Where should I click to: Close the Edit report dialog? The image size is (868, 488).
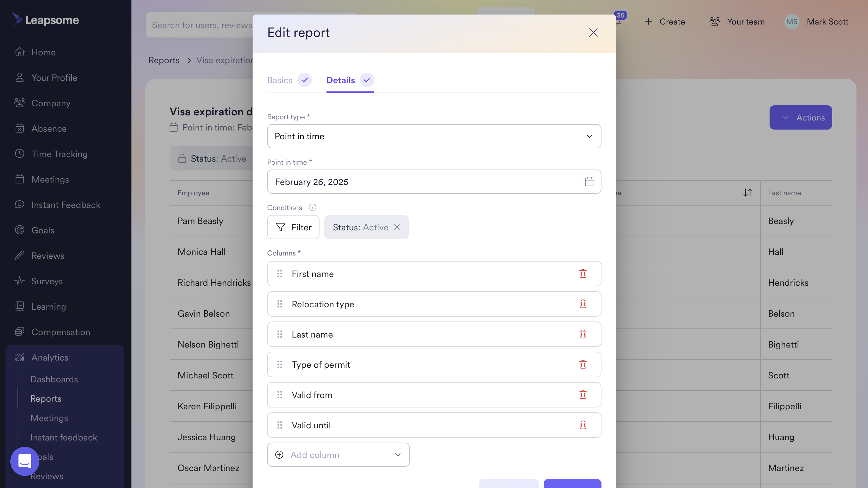click(x=593, y=33)
